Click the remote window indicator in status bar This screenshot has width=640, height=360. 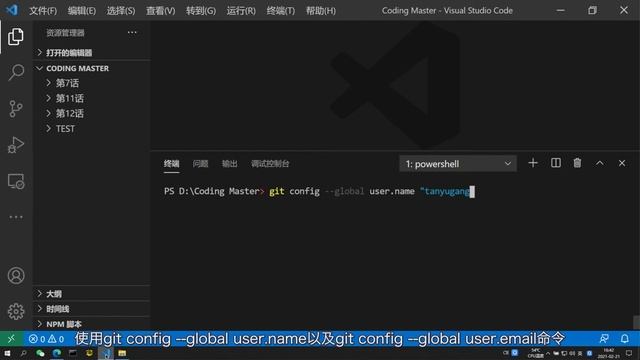coord(11,338)
